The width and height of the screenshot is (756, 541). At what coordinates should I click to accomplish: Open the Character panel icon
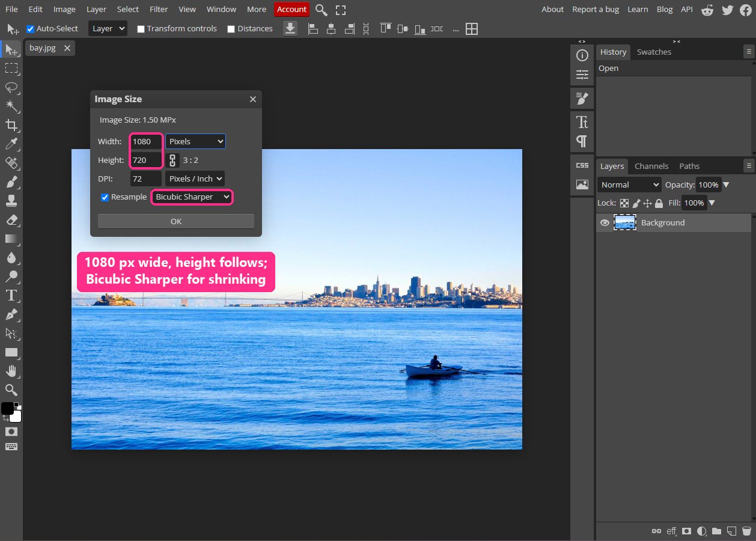[x=582, y=123]
